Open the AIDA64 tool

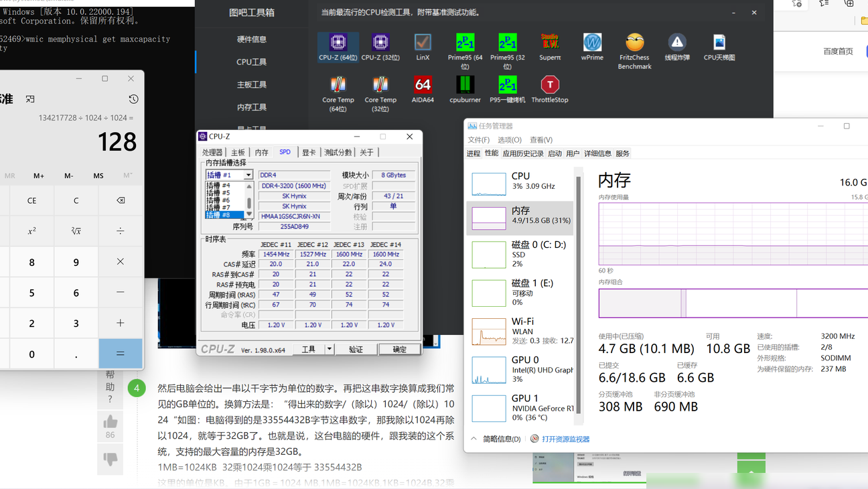[x=423, y=89]
